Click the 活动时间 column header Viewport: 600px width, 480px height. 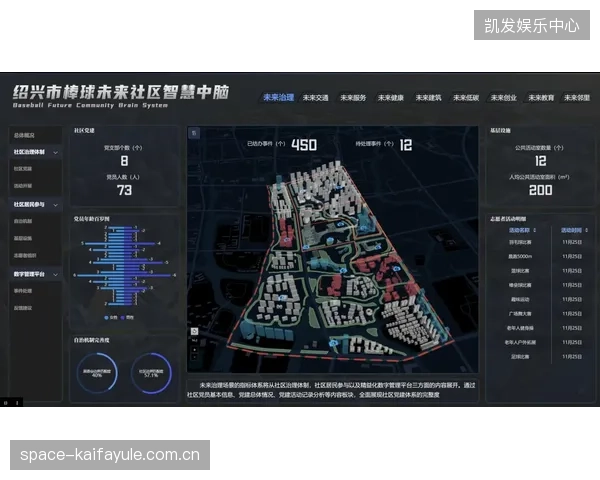[x=571, y=230]
